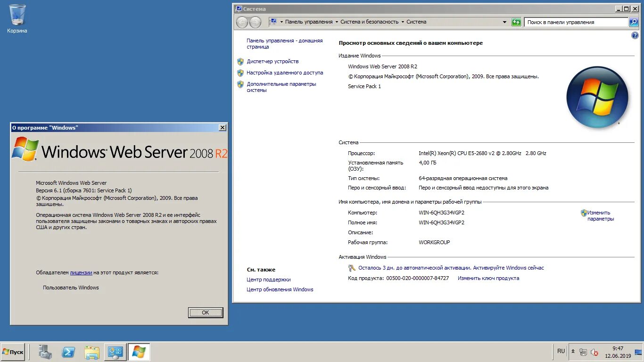Switch to Control Panel System taskbar button
The width and height of the screenshot is (644, 362).
pyautogui.click(x=115, y=352)
